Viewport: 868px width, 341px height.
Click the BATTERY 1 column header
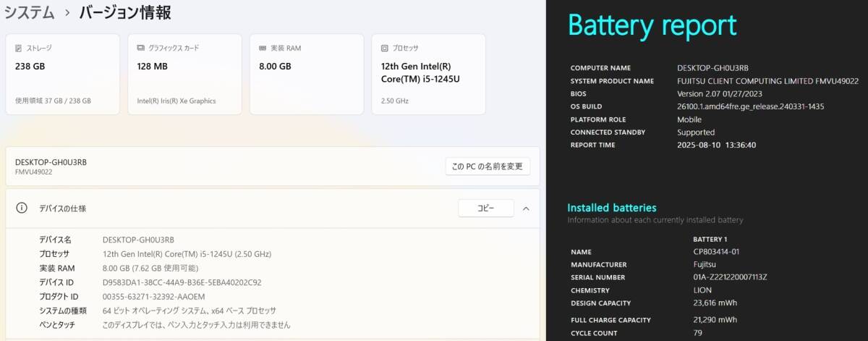[x=710, y=239]
